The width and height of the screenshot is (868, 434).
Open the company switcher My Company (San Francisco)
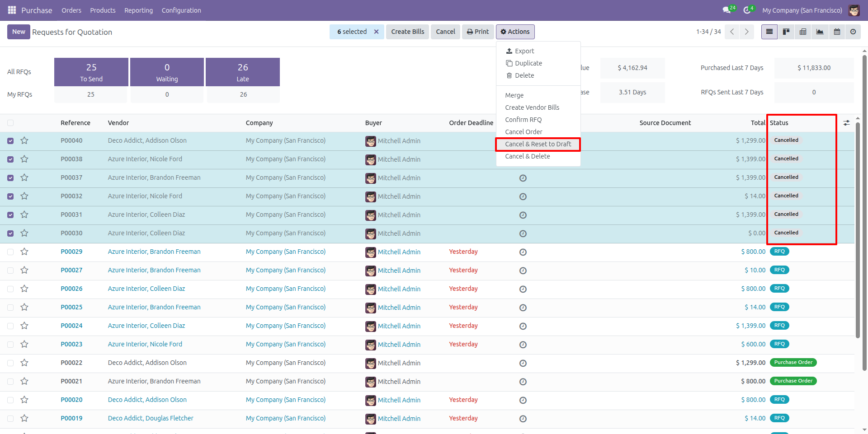coord(802,10)
